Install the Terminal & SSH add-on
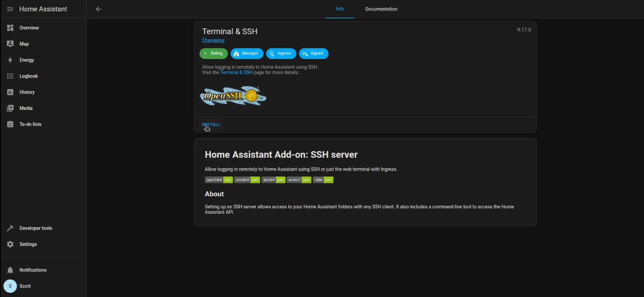Screen dimensions: 644x297 (x=211, y=125)
